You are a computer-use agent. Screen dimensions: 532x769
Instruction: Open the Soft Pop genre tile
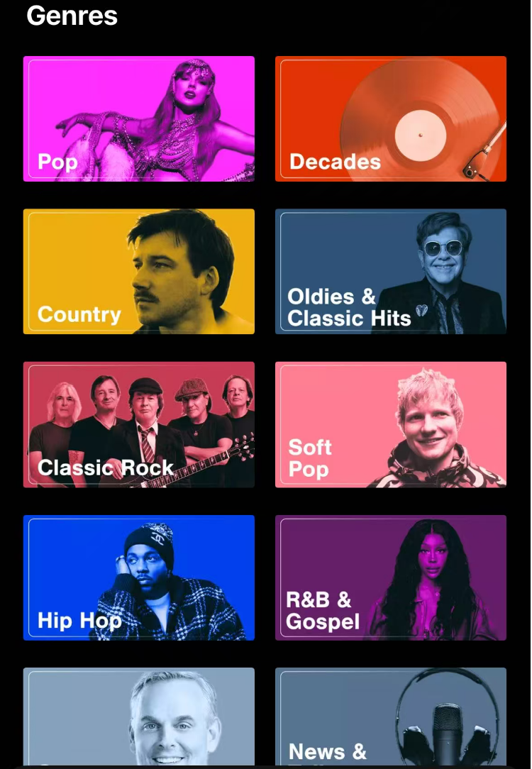391,425
